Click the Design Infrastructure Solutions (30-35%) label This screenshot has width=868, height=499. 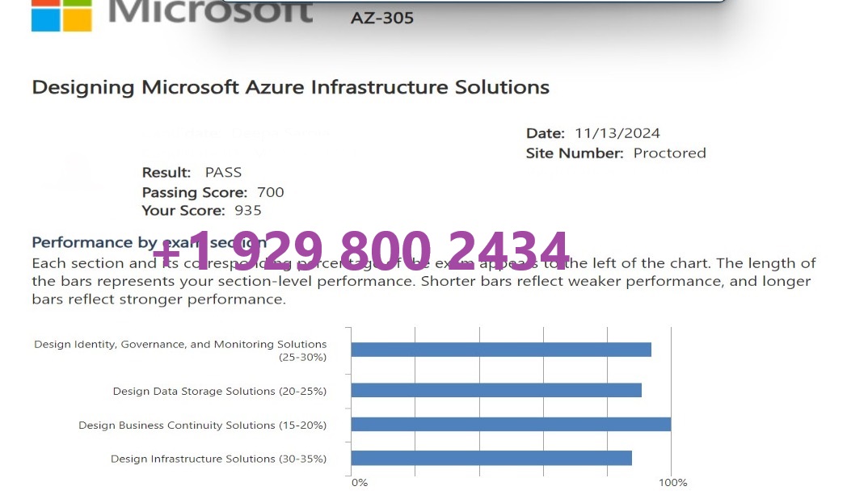click(219, 459)
